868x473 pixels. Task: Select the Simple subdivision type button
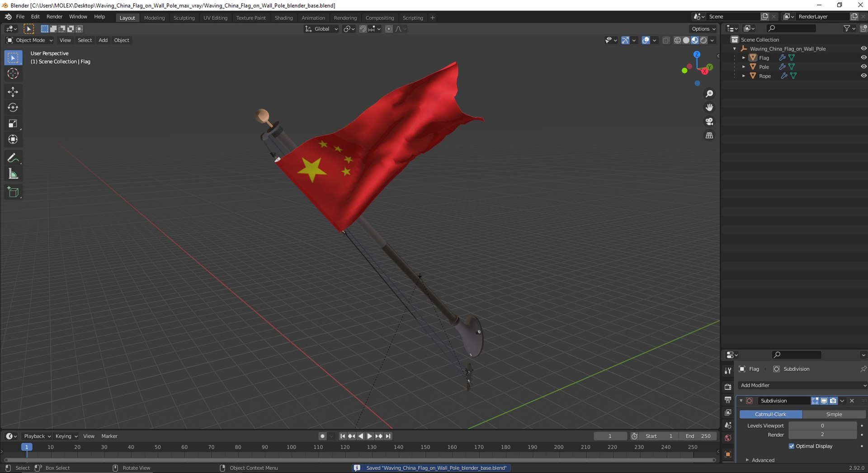tap(834, 414)
